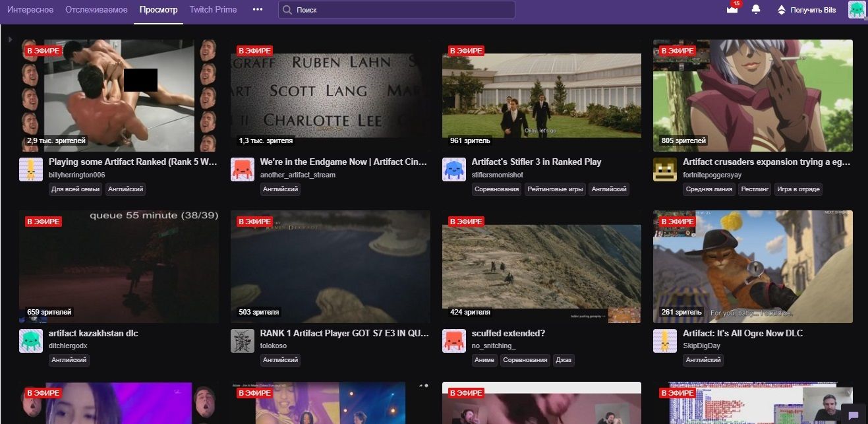Click Соревнования tag under no_snitching_
868x424 pixels.
pyautogui.click(x=525, y=361)
